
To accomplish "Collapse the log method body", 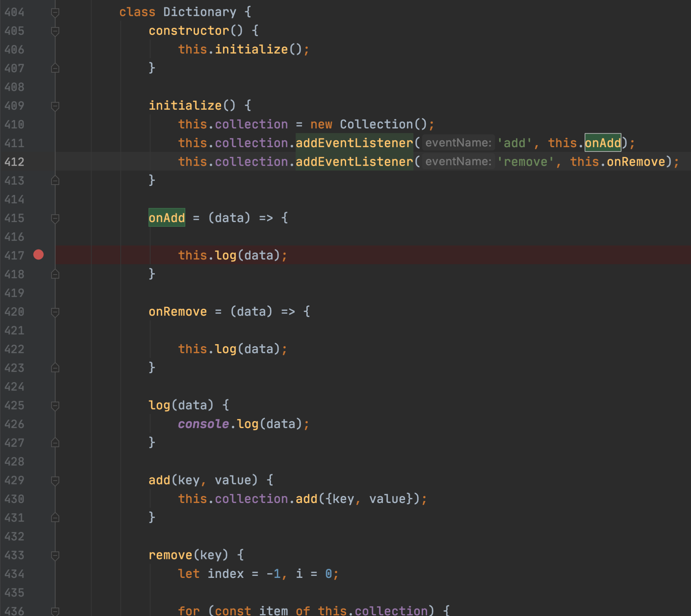I will coord(55,405).
